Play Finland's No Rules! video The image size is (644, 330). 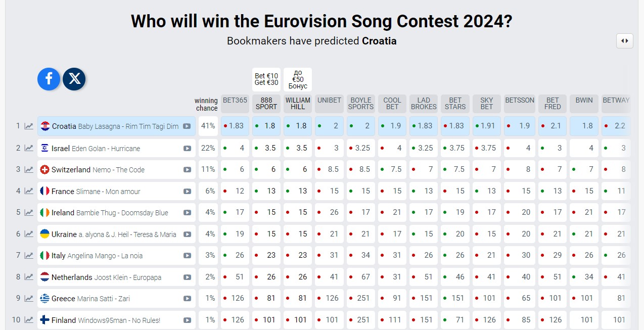click(x=187, y=320)
